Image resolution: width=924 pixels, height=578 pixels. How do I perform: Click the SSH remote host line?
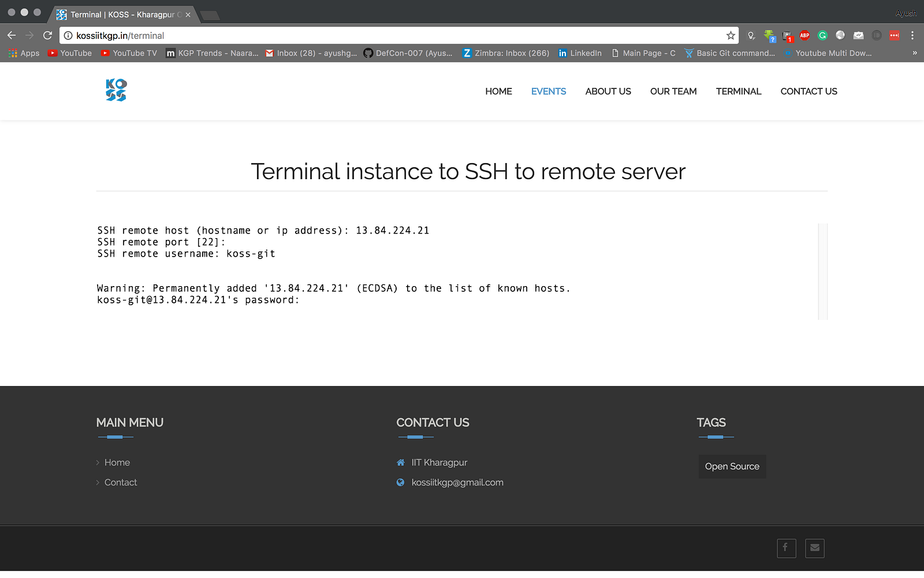click(263, 231)
